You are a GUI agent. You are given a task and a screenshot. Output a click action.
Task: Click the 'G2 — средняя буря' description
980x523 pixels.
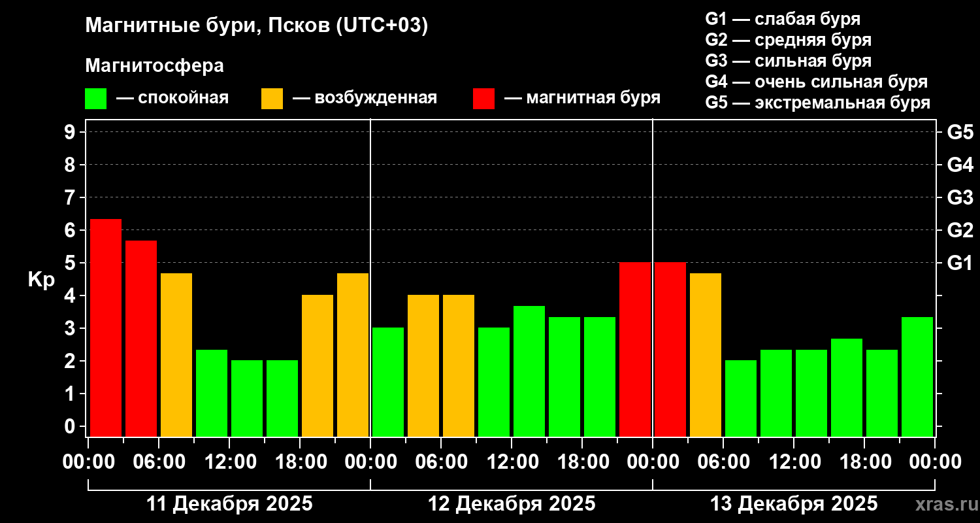pos(788,40)
